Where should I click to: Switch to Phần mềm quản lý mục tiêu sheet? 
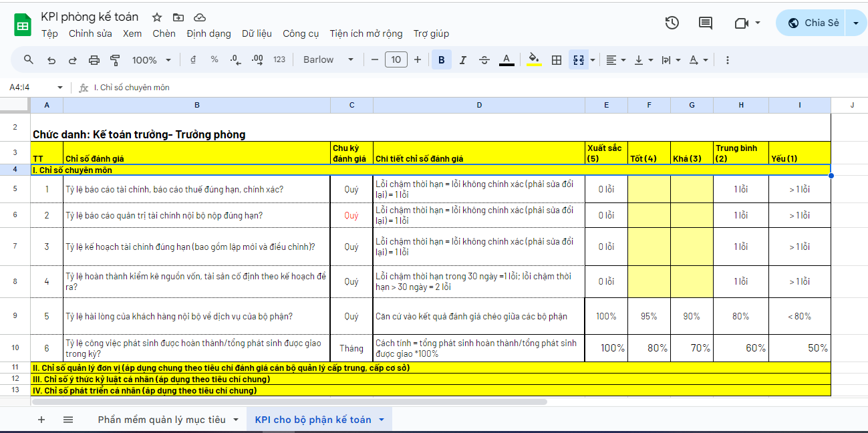tap(161, 420)
